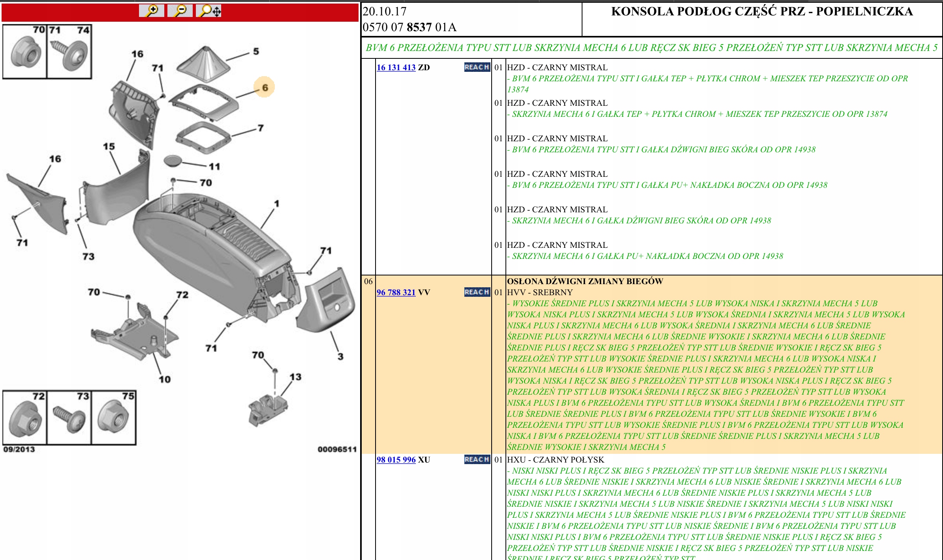Select the zoom and pan tool icon
Image resolution: width=943 pixels, height=560 pixels.
coord(209,11)
